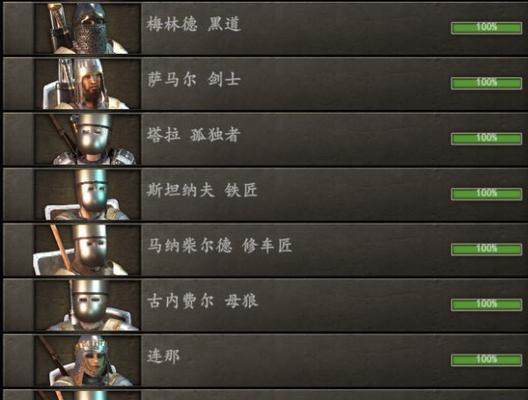Click 连那's 100% health bar
This screenshot has height=400, width=528.
click(x=486, y=360)
